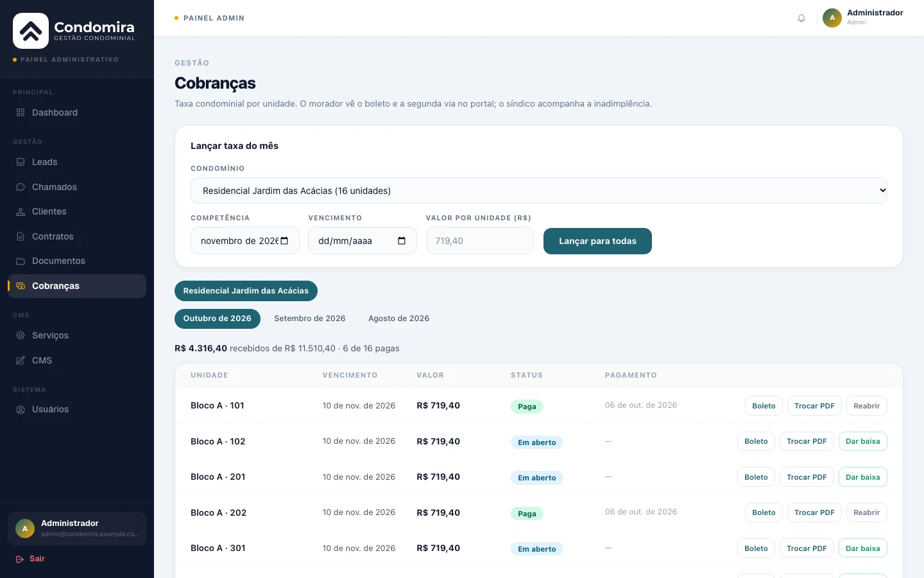This screenshot has width=924, height=578.
Task: Click Boleto for Bloco A · 301
Action: [756, 548]
